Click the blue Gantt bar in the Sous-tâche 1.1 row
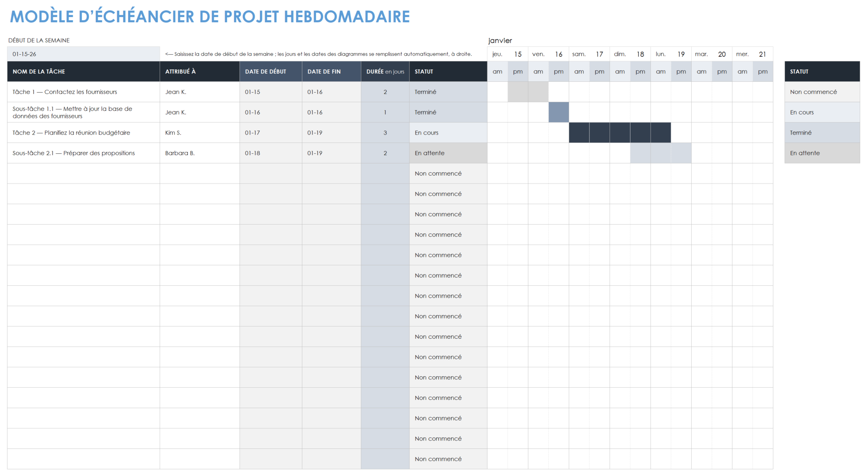 point(559,112)
